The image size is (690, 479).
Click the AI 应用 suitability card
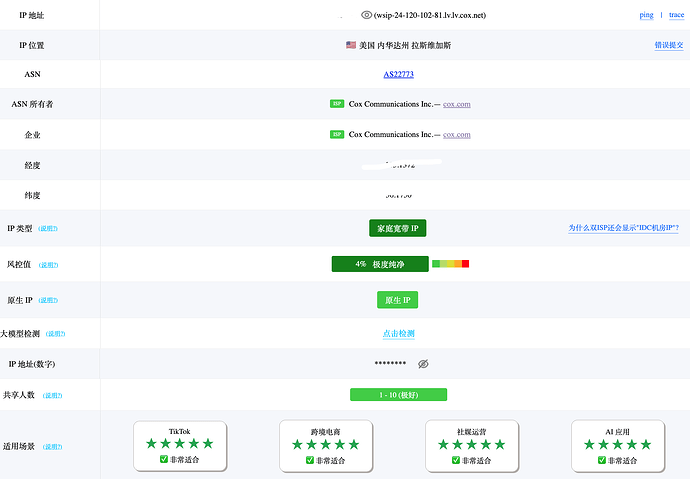coord(618,446)
